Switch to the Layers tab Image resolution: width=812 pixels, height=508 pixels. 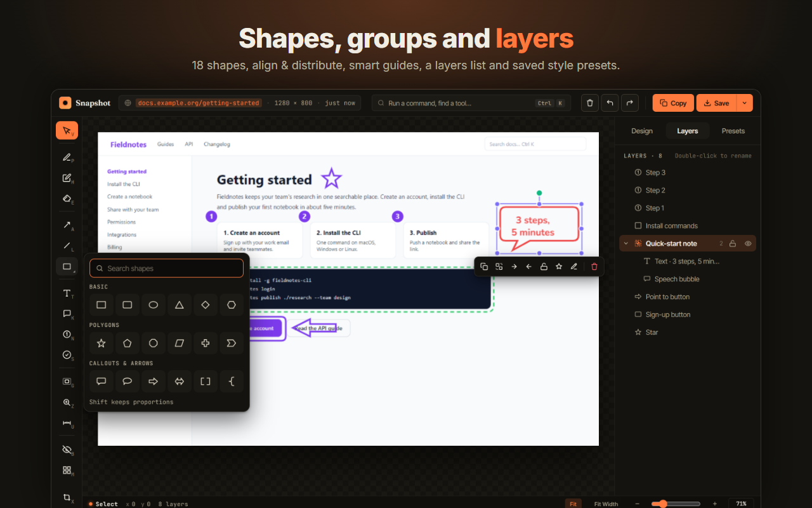[x=687, y=131]
